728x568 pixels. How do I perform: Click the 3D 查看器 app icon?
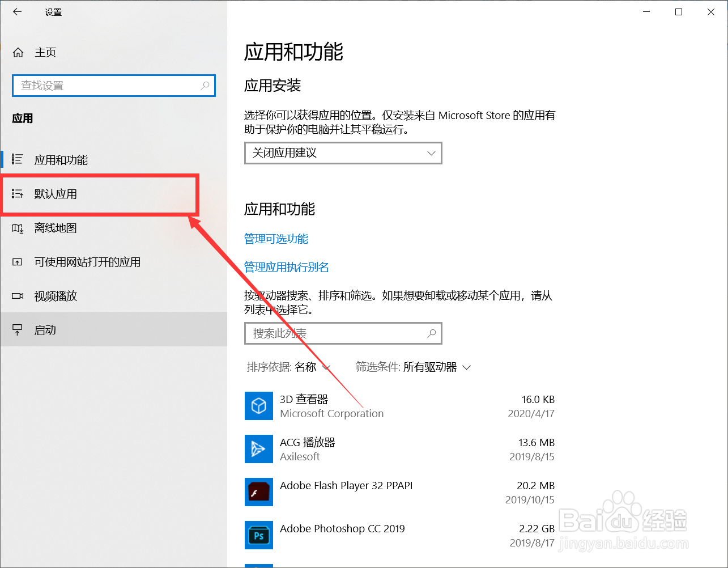(x=259, y=406)
